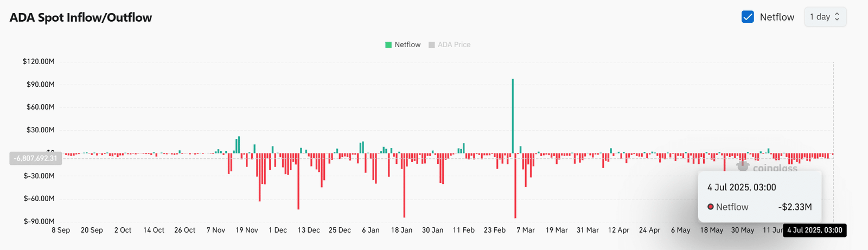Click the 4 Jul 2025 axis date label
Image resolution: width=868 pixels, height=250 pixels.
815,230
